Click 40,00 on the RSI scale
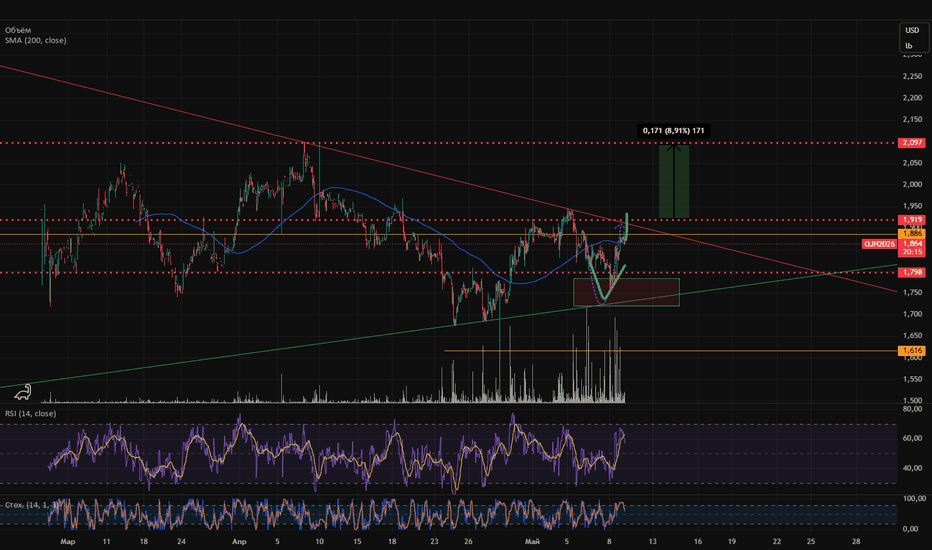The image size is (932, 550). pyautogui.click(x=912, y=468)
